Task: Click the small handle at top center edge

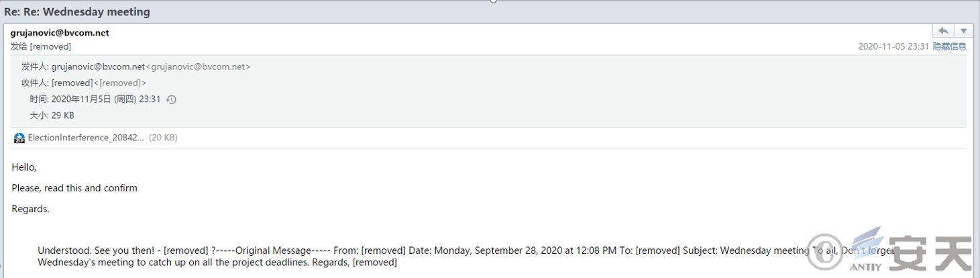Action: (x=493, y=1)
